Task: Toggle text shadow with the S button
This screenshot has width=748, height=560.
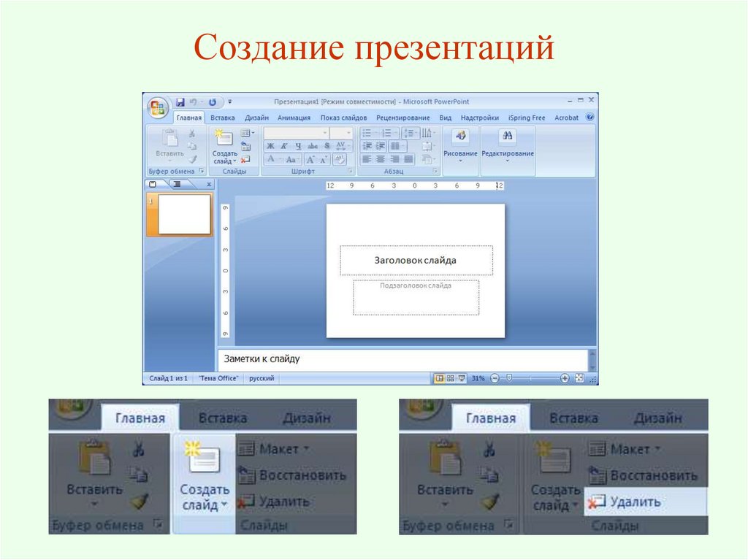Action: [327, 146]
